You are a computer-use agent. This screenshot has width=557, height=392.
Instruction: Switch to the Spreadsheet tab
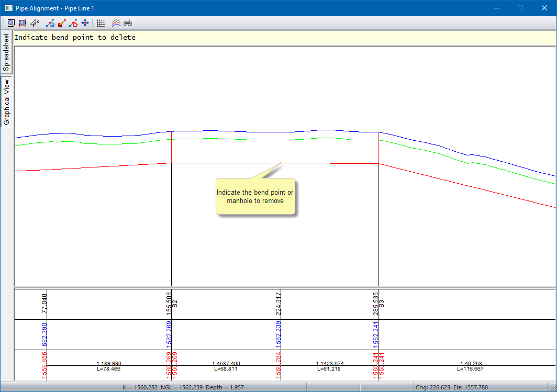click(6, 52)
